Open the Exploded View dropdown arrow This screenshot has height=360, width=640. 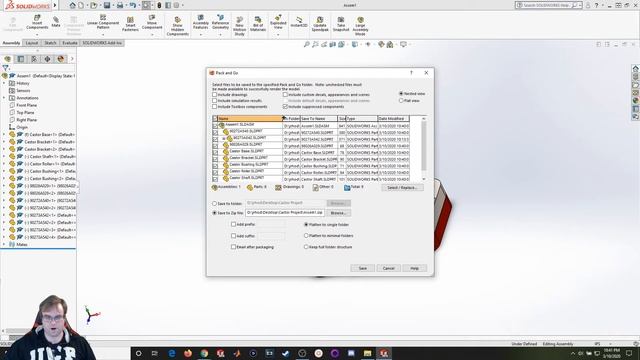point(278,34)
